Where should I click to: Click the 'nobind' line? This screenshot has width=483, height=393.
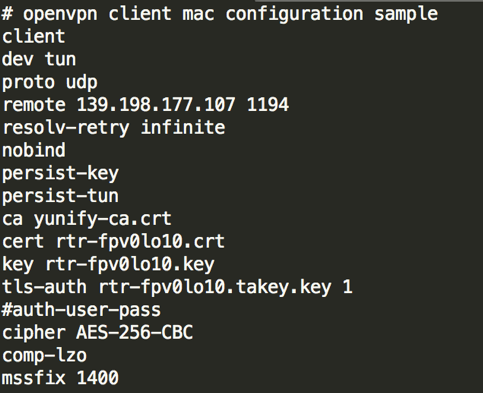(34, 150)
